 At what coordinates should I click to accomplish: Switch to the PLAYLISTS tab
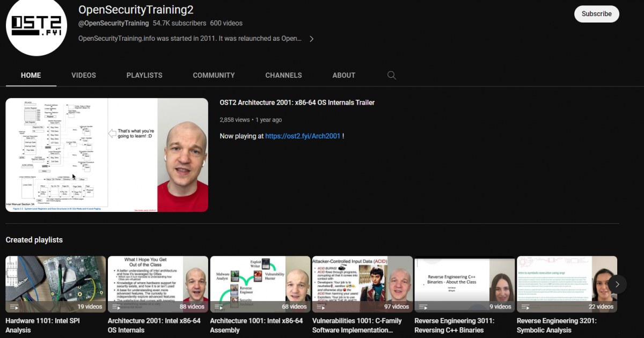pyautogui.click(x=144, y=75)
